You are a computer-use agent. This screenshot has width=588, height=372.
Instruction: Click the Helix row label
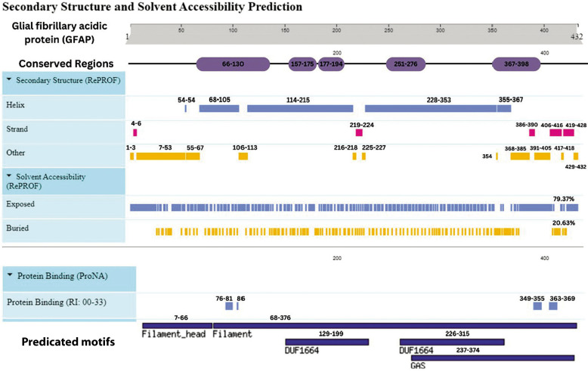point(15,105)
